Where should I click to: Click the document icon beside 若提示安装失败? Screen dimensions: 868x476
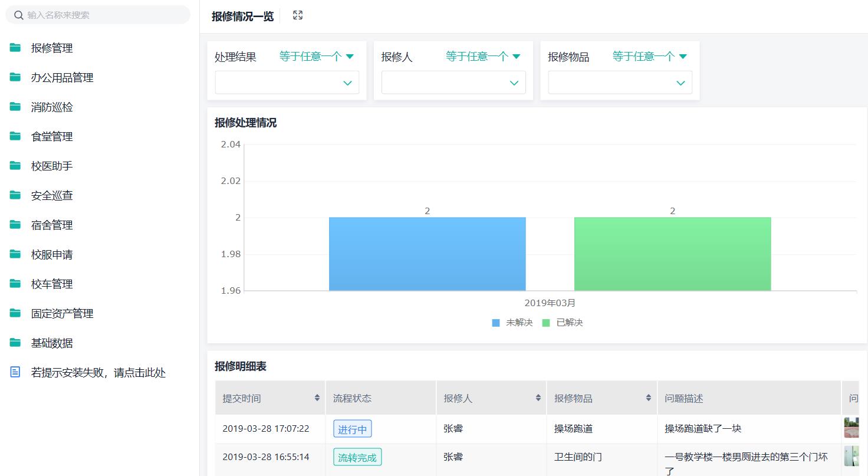click(x=14, y=372)
